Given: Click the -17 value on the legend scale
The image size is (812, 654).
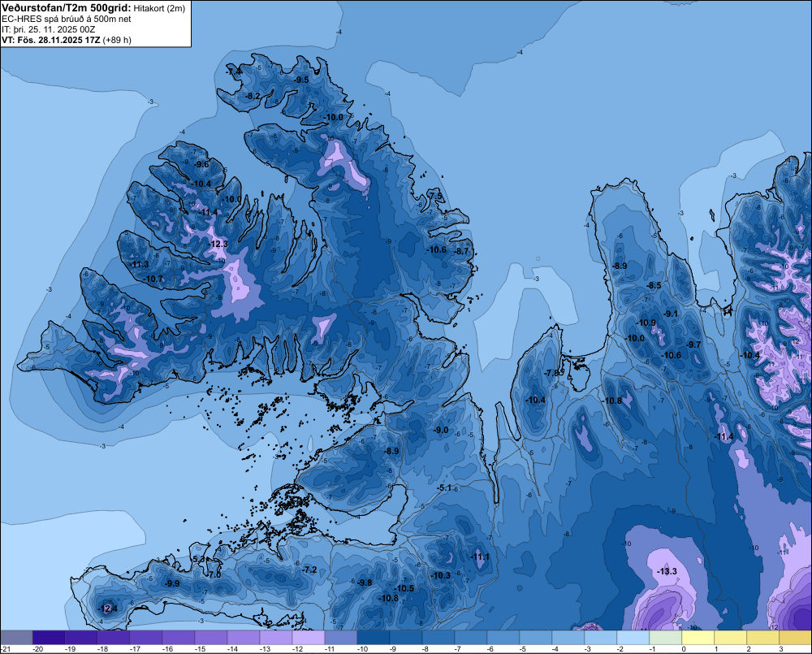Looking at the screenshot, I should point(135,649).
